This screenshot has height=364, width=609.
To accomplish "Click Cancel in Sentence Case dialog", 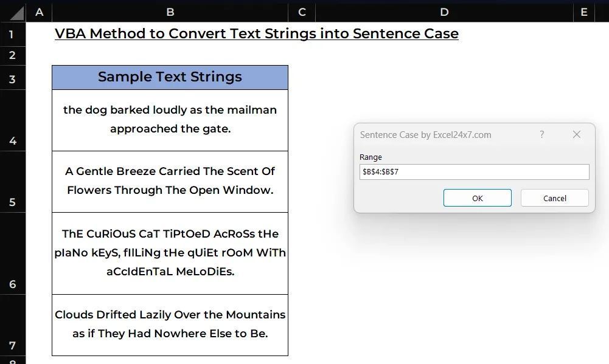I will tap(554, 198).
